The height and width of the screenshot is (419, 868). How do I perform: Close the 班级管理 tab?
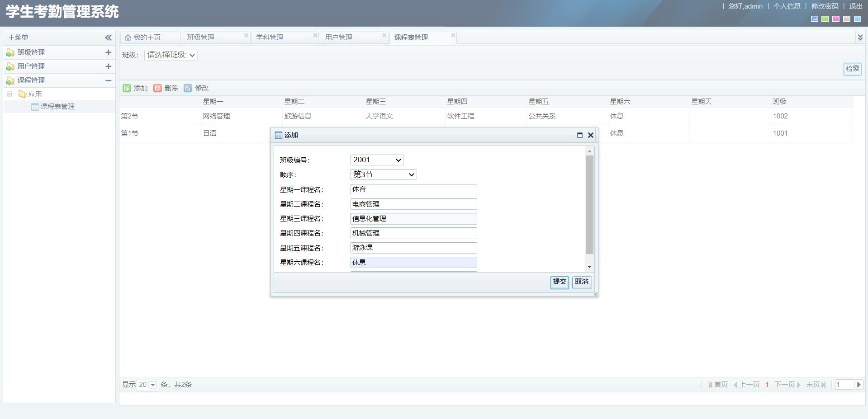246,35
